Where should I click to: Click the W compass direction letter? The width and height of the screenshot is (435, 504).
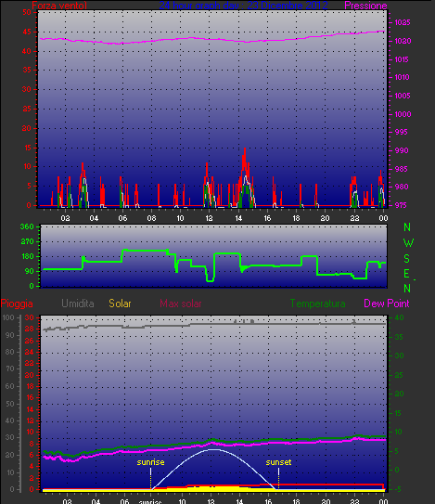coord(408,243)
